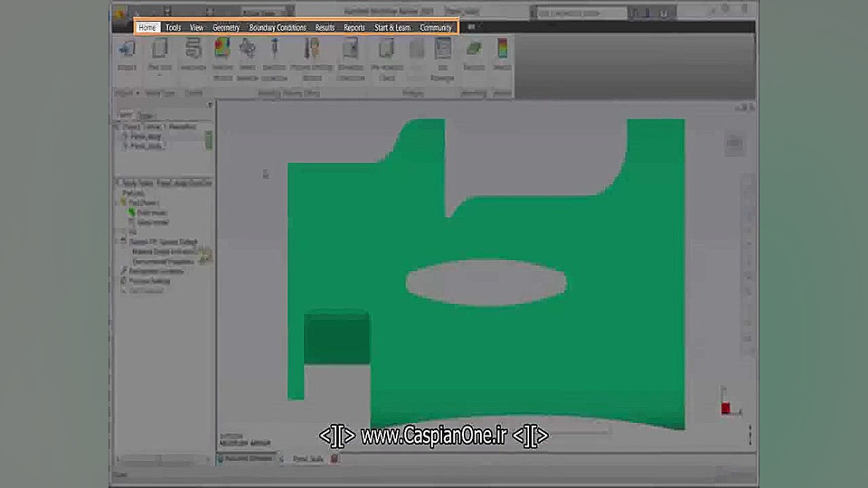Screen dimensions: 868x488
Task: Click the Panel_study tab at bottom
Action: [x=307, y=459]
